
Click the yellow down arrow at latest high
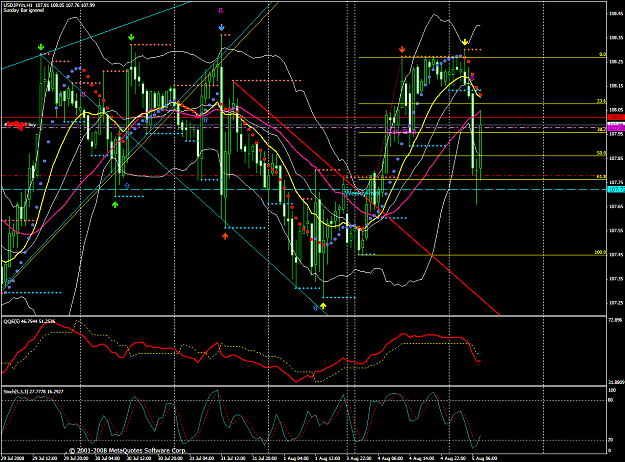464,42
